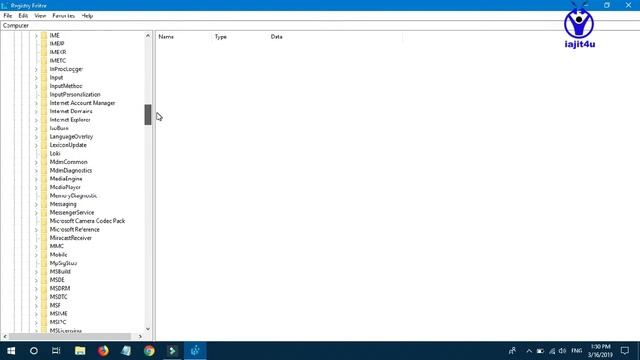
Task: Select the MiracastReceiver key
Action: [71, 238]
